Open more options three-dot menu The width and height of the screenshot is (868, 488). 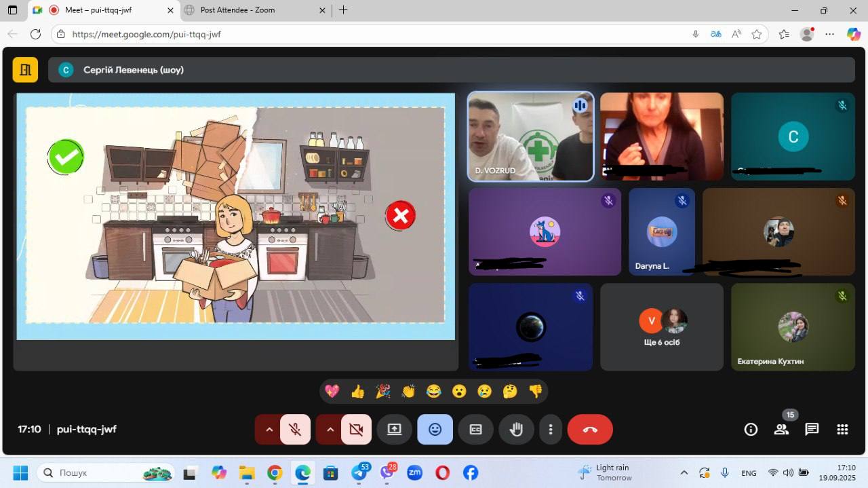point(551,430)
